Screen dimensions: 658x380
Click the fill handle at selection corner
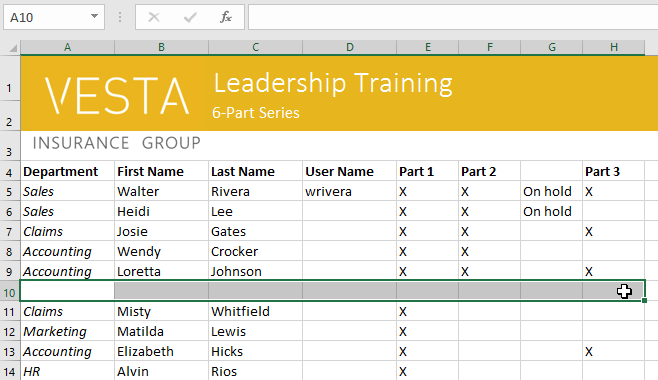644,300
